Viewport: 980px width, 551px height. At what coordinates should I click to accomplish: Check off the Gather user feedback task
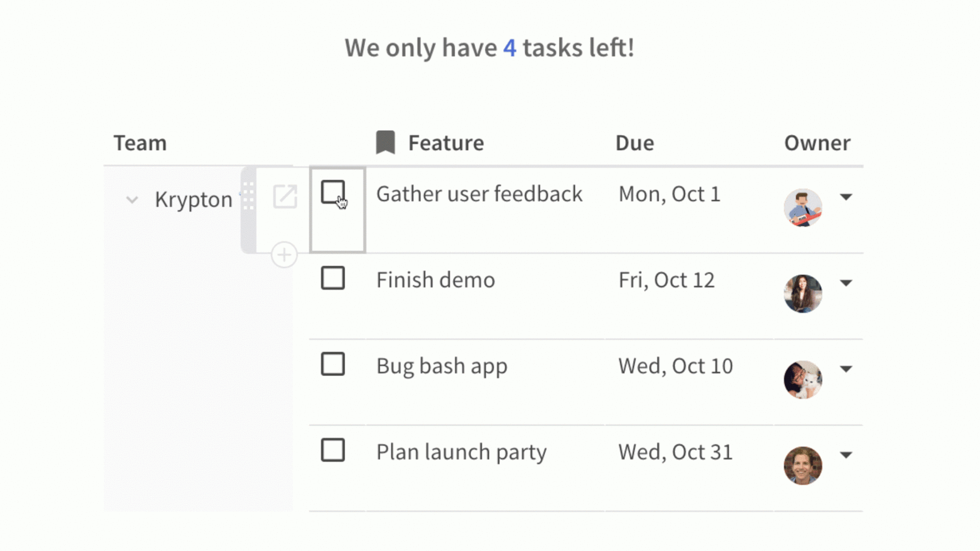pyautogui.click(x=333, y=193)
